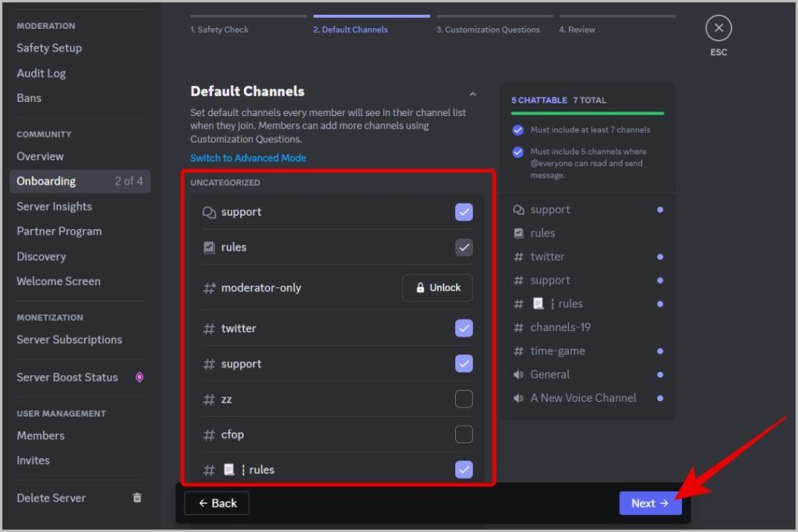Click the Next button
The image size is (798, 532).
[x=650, y=503]
